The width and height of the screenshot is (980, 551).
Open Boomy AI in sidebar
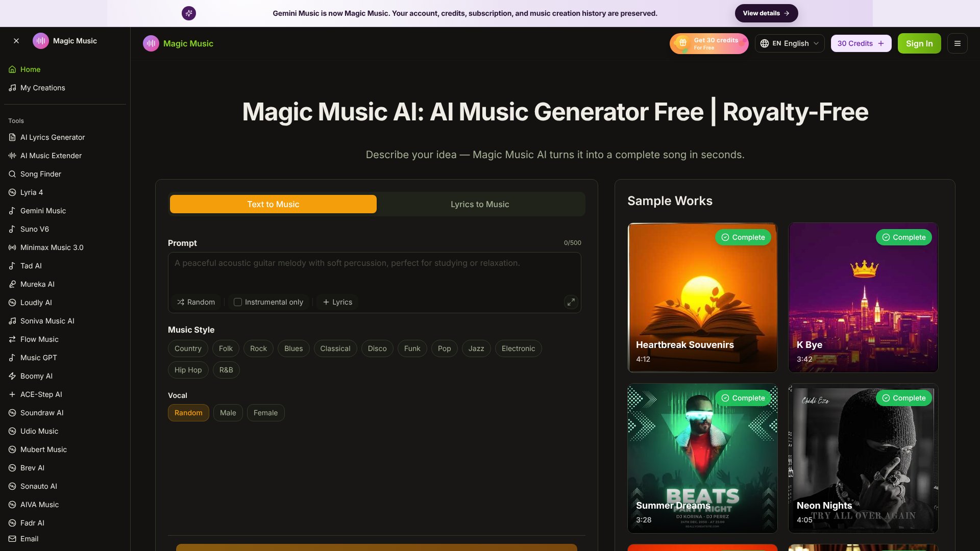pos(65,376)
